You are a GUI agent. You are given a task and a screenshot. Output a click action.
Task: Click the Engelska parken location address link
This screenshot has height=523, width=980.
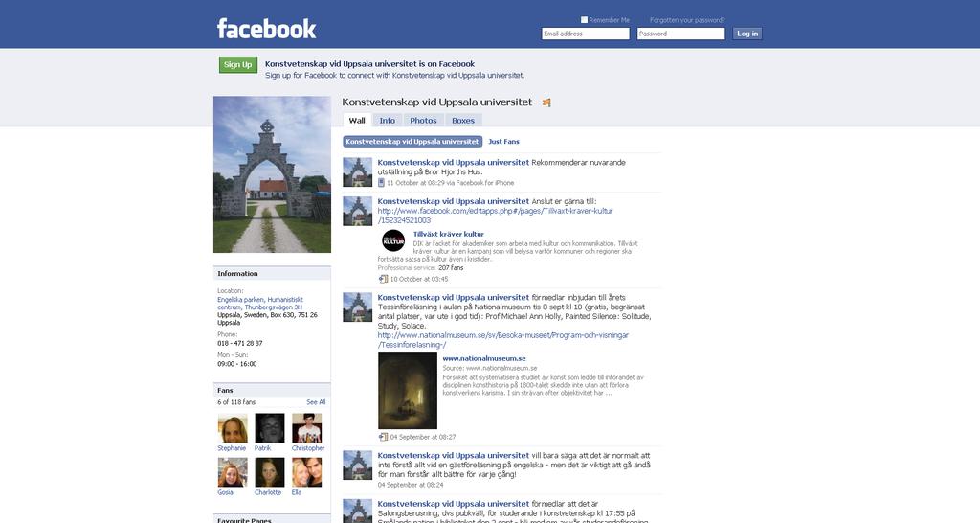pos(260,304)
